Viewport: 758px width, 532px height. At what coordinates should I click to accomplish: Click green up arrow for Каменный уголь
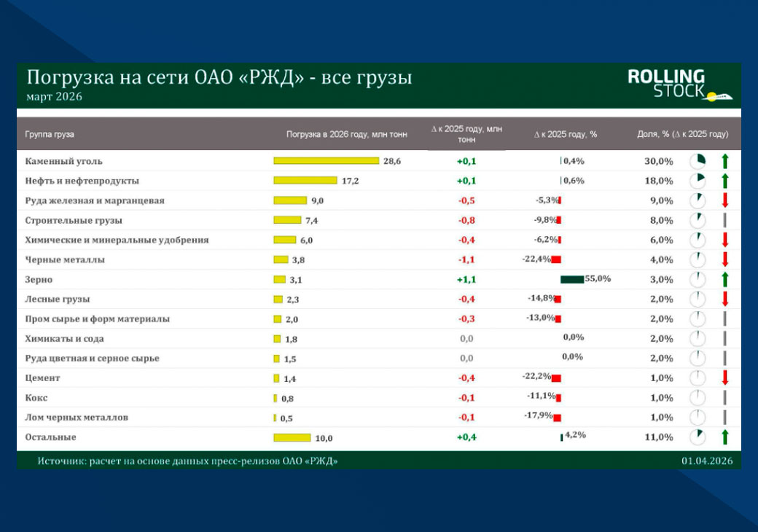point(724,161)
